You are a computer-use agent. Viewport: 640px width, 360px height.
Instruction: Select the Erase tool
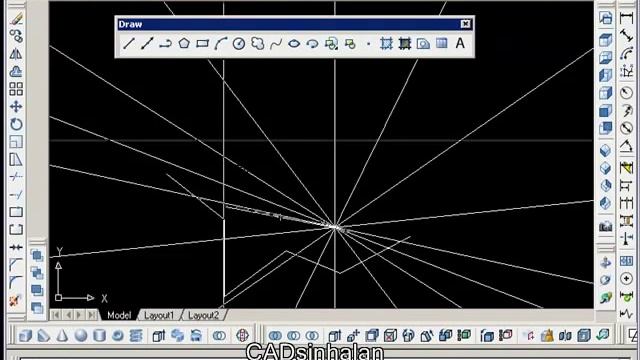pyautogui.click(x=16, y=19)
